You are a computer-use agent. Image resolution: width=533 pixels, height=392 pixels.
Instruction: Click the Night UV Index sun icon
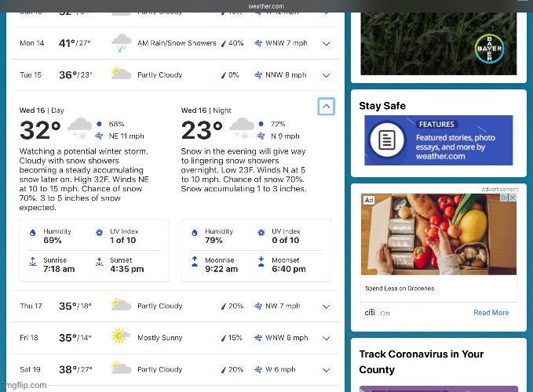(261, 233)
